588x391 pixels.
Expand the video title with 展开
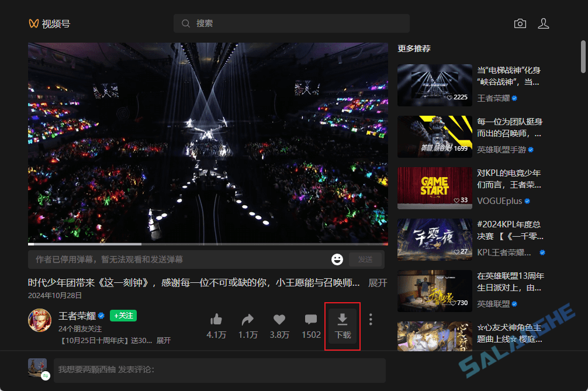click(x=378, y=283)
